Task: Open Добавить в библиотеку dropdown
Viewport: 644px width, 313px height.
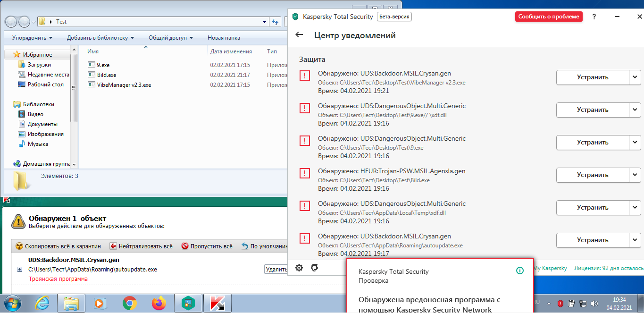Action: pyautogui.click(x=100, y=38)
